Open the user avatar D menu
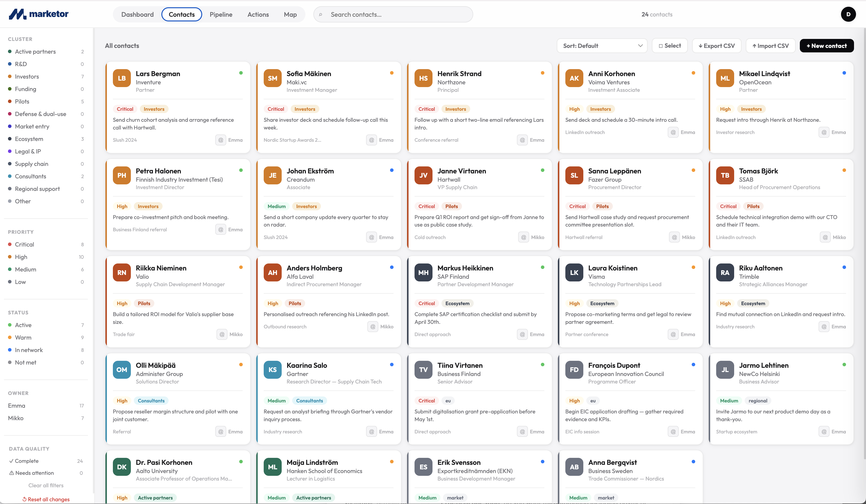The height and width of the screenshot is (504, 866). click(x=848, y=14)
